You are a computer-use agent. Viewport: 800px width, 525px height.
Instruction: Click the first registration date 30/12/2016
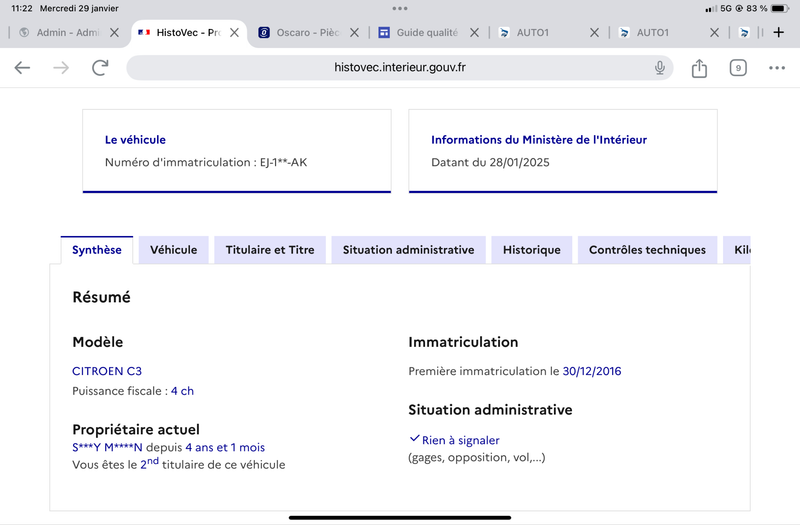coord(592,371)
